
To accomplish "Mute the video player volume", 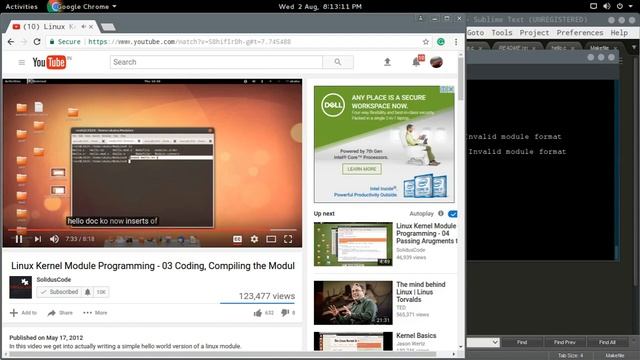I will point(54,239).
